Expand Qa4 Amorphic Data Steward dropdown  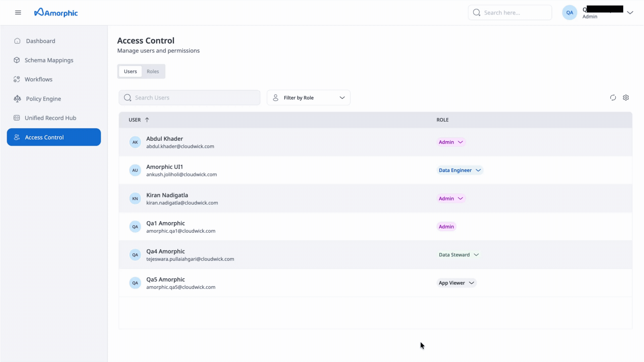tap(459, 255)
